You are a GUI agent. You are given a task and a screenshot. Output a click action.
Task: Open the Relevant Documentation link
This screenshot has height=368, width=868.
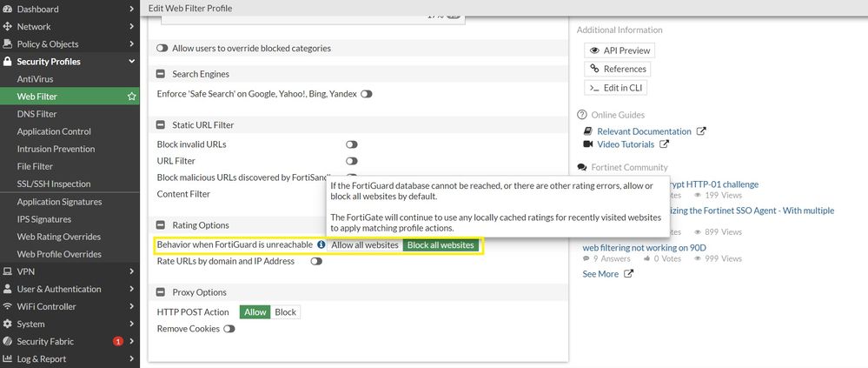644,131
